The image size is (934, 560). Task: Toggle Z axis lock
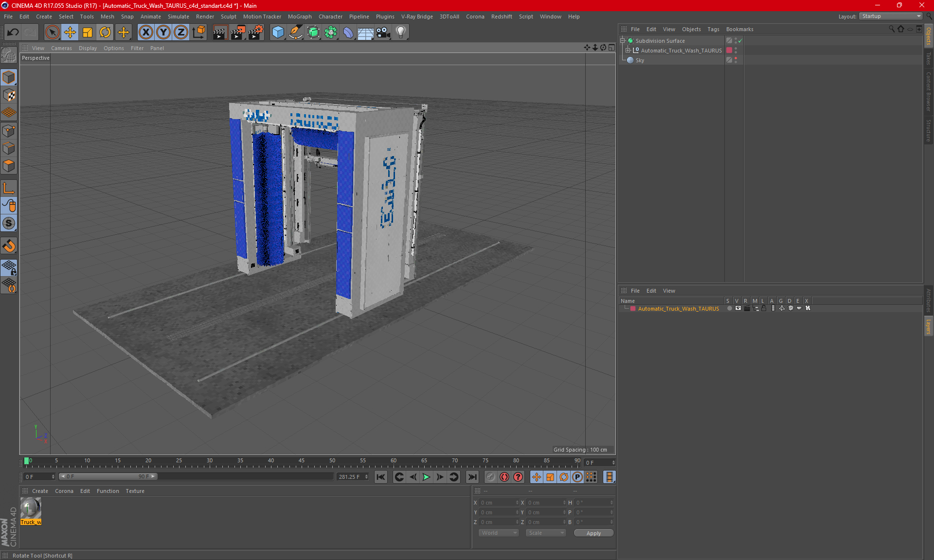181,33
